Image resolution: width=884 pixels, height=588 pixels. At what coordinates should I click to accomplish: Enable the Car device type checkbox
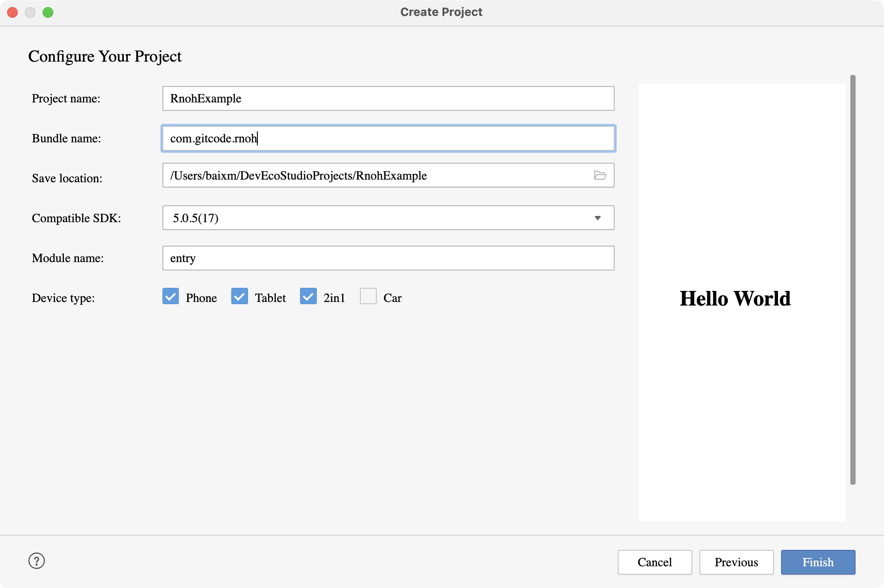[368, 296]
